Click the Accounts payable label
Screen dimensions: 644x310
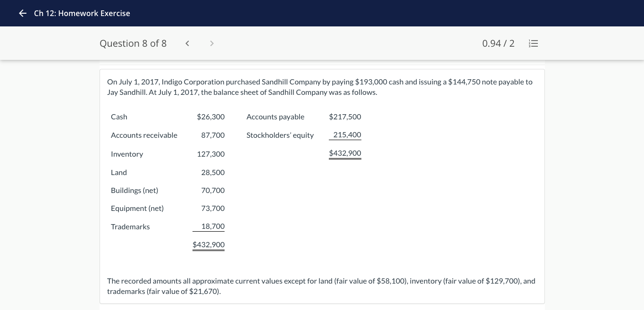pyautogui.click(x=275, y=117)
